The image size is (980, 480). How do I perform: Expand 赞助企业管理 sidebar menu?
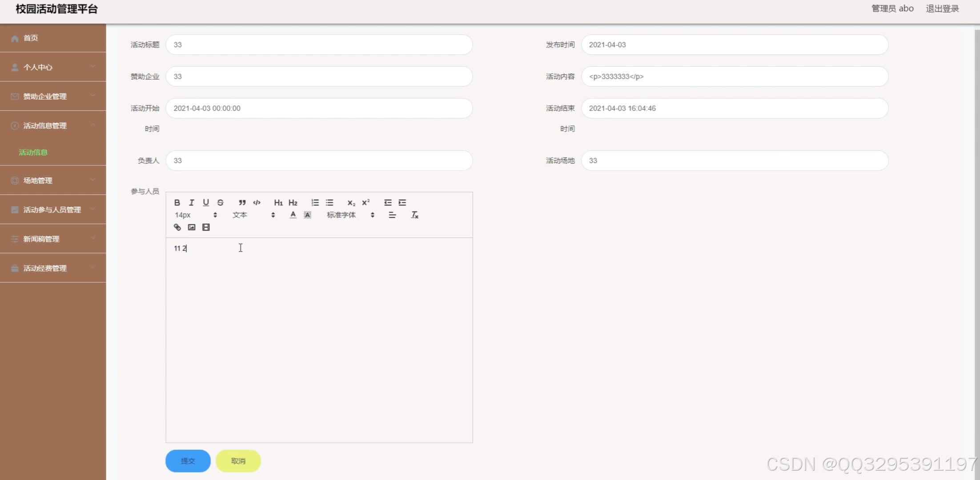tap(53, 96)
